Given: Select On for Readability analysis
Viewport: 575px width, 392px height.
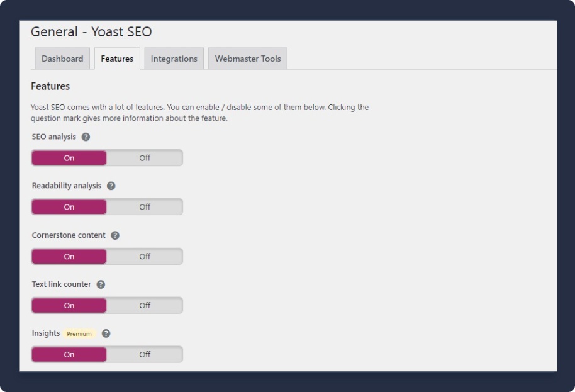Looking at the screenshot, I should [69, 207].
